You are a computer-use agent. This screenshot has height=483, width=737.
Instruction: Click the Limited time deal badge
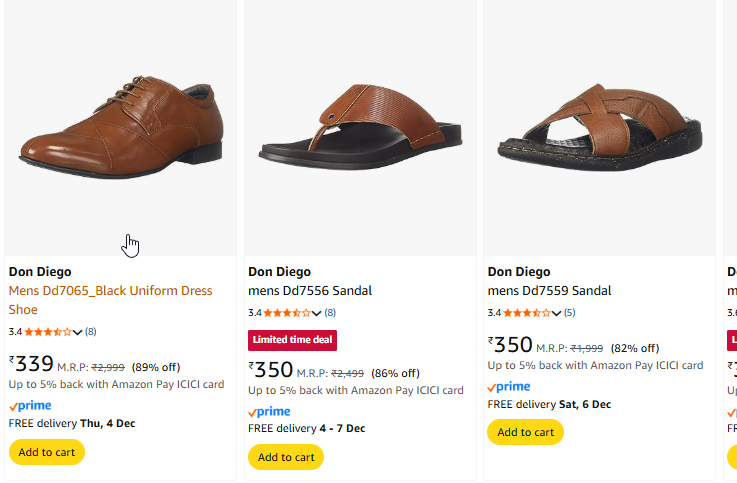pyautogui.click(x=292, y=340)
